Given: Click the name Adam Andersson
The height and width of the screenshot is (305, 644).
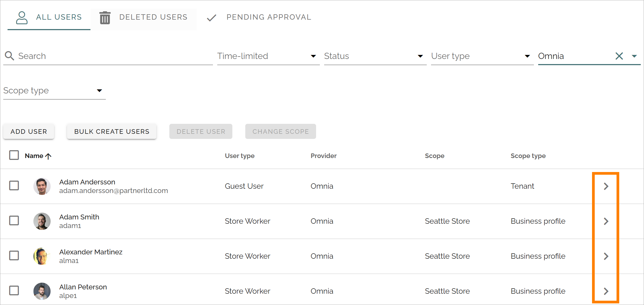Looking at the screenshot, I should pyautogui.click(x=87, y=182).
